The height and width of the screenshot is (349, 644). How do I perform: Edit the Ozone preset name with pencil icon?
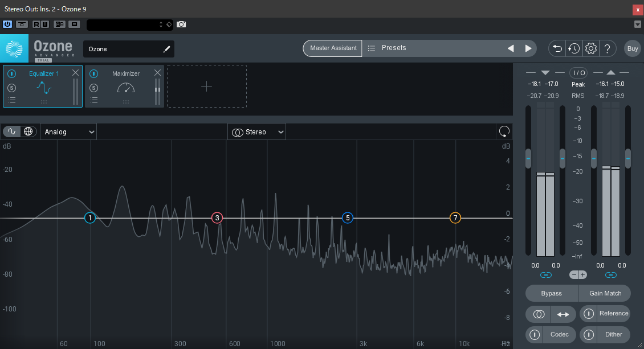tap(166, 49)
